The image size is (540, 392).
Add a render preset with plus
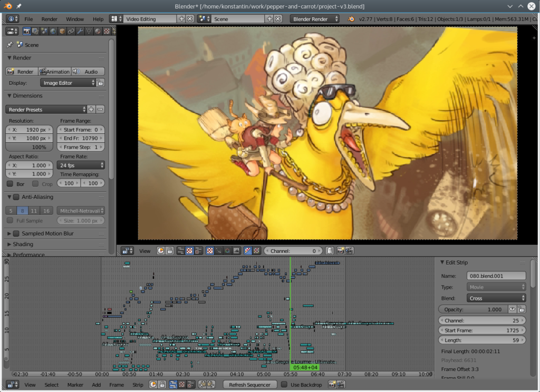point(91,110)
